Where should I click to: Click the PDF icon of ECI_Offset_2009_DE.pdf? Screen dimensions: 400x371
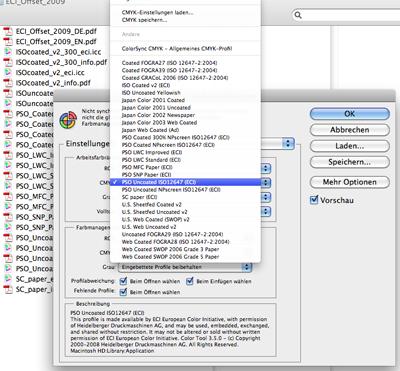pyautogui.click(x=8, y=31)
